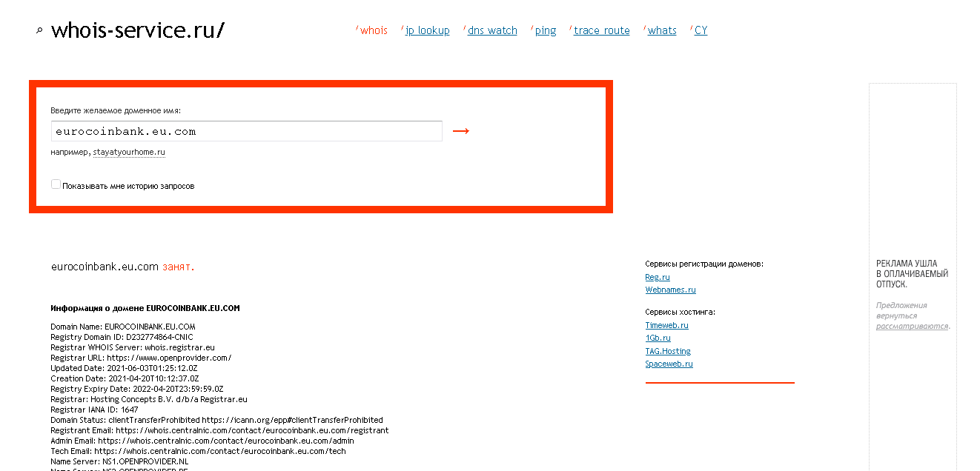980x471 pixels.
Task: Open the CY menu item
Action: point(701,30)
